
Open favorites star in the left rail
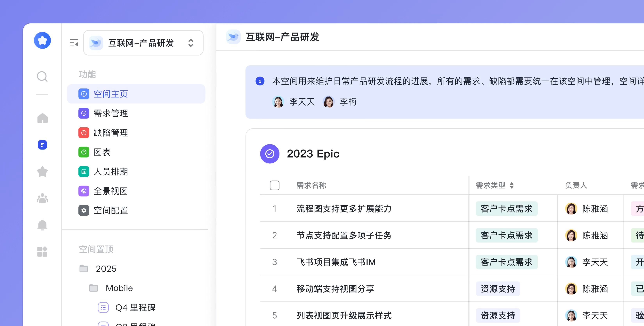(42, 172)
